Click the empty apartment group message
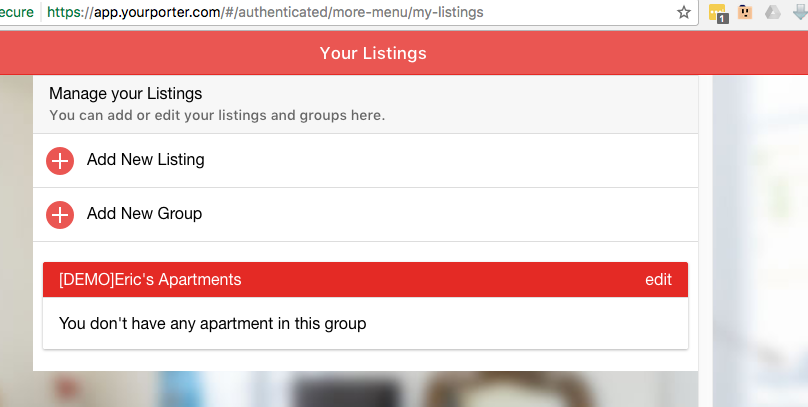 (x=212, y=324)
